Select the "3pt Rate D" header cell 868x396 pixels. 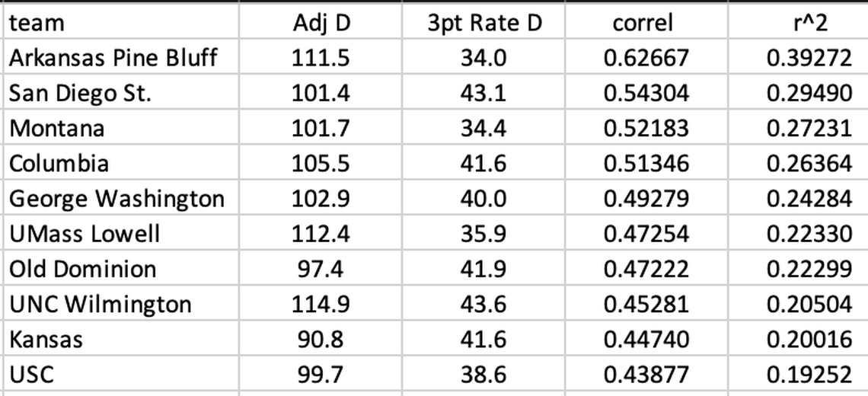484,23
